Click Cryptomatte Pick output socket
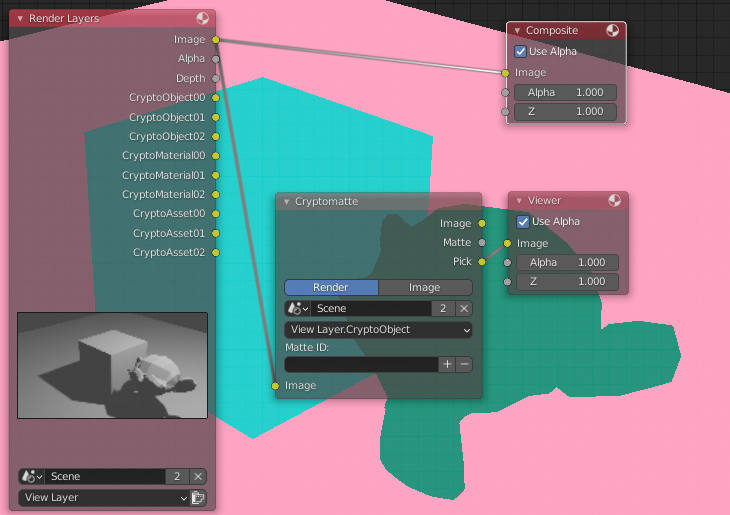730x515 pixels. pos(482,262)
